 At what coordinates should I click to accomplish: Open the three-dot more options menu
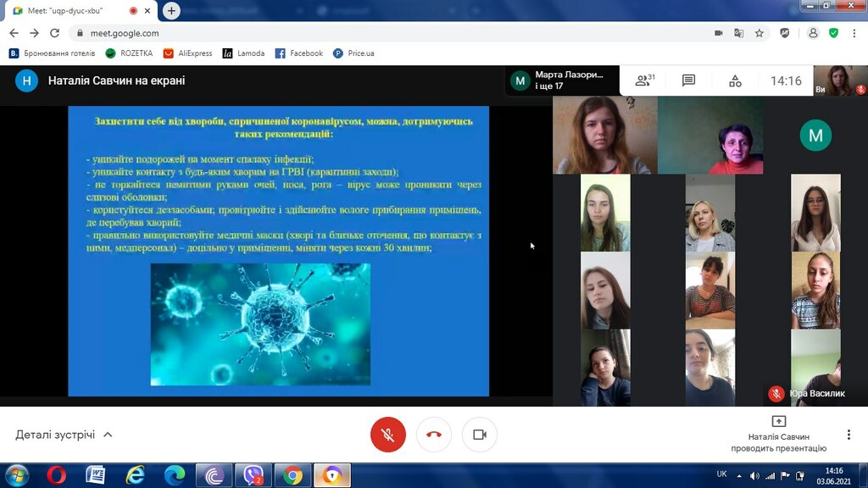click(x=848, y=435)
